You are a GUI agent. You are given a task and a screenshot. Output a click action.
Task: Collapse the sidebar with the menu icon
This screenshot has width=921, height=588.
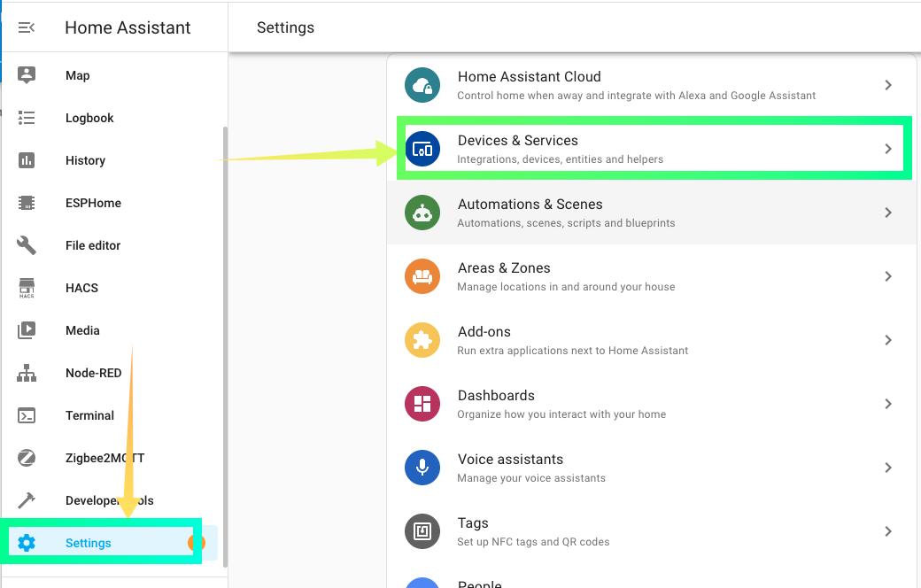(27, 27)
